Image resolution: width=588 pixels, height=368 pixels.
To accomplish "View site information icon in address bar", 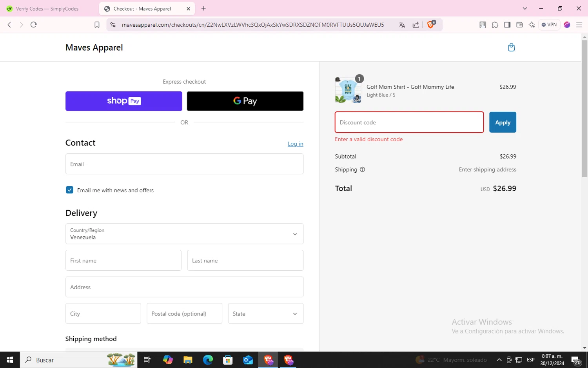I will 113,25.
